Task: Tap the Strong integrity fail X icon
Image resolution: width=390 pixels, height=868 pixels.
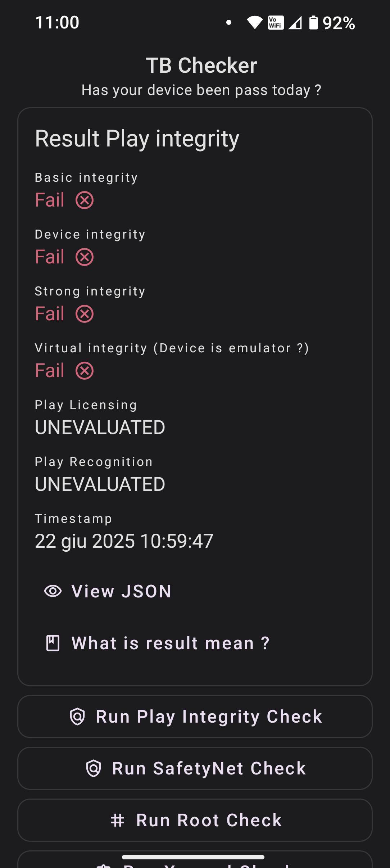Action: click(x=85, y=314)
